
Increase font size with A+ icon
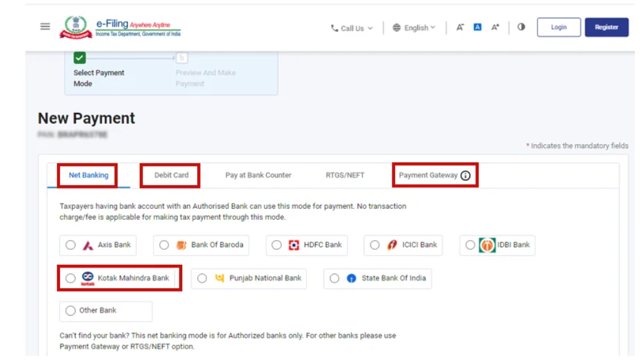pos(495,27)
